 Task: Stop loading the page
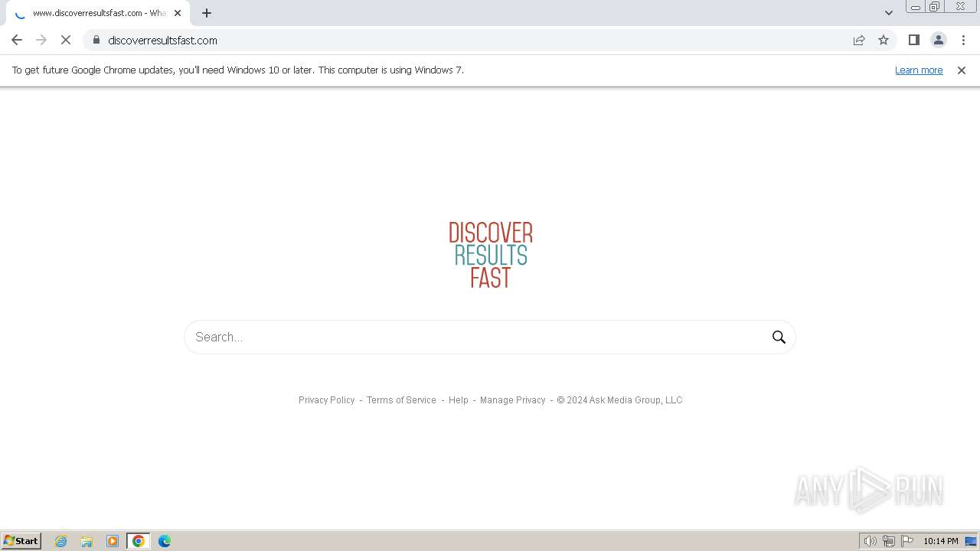pos(66,40)
